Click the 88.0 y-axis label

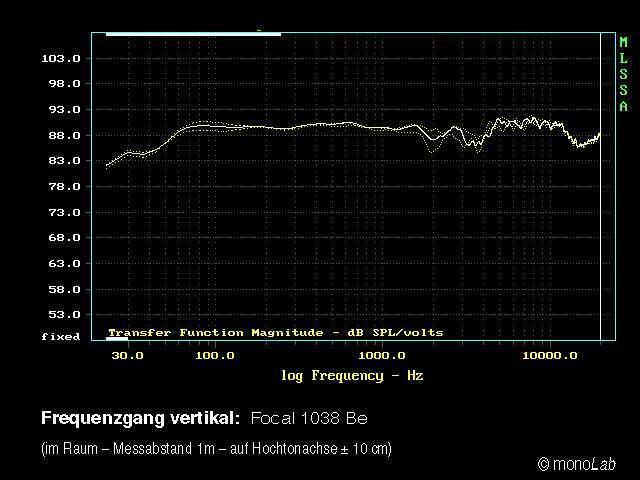tap(64, 135)
